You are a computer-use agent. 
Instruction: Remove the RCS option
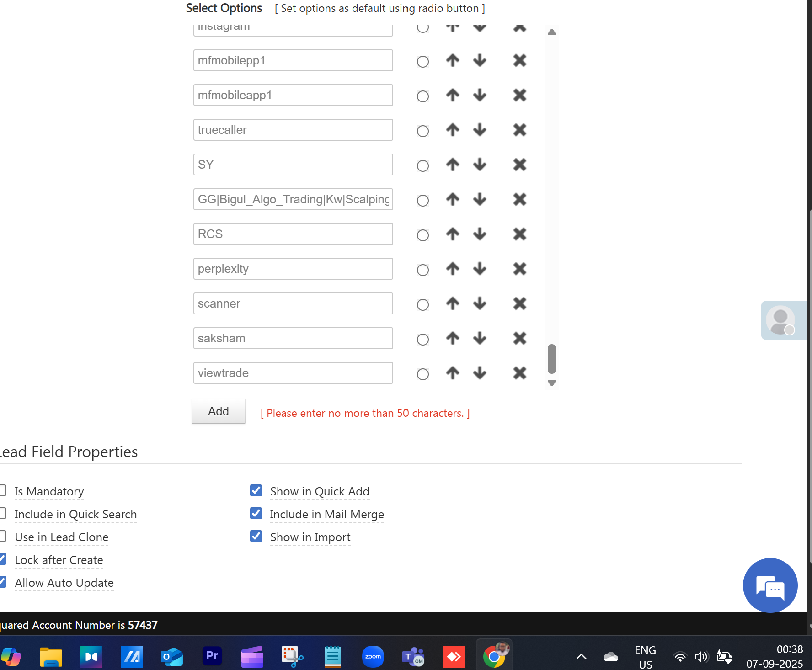coord(519,234)
